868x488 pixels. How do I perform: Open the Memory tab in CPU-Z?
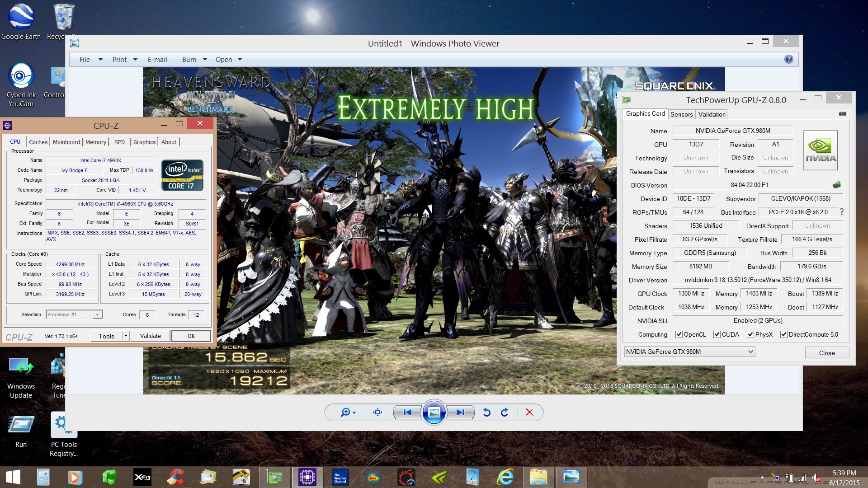point(96,142)
